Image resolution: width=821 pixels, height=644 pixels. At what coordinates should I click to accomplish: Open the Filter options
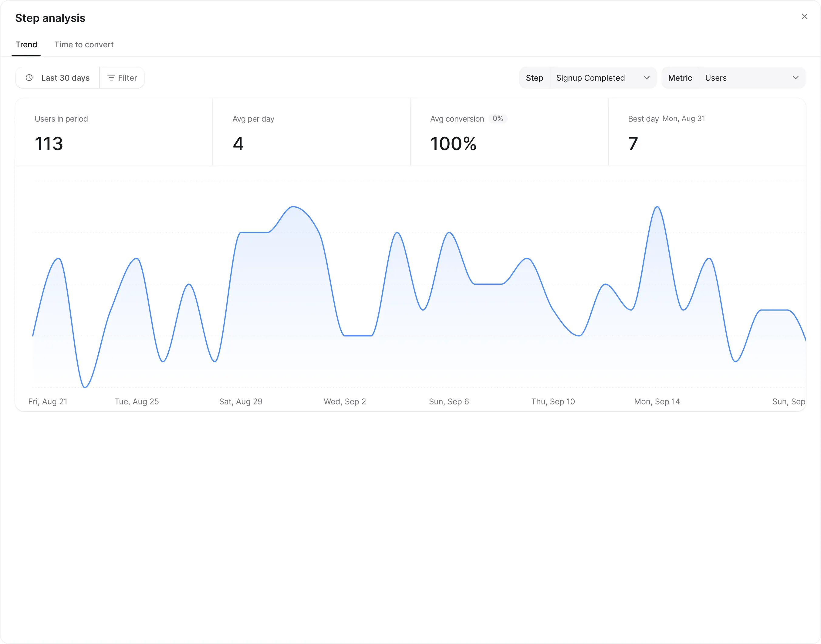point(122,78)
